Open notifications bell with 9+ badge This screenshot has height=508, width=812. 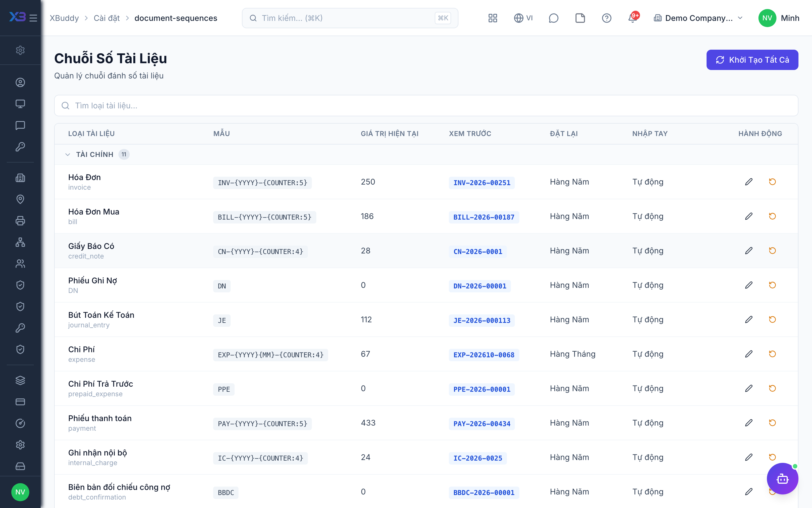click(x=633, y=18)
